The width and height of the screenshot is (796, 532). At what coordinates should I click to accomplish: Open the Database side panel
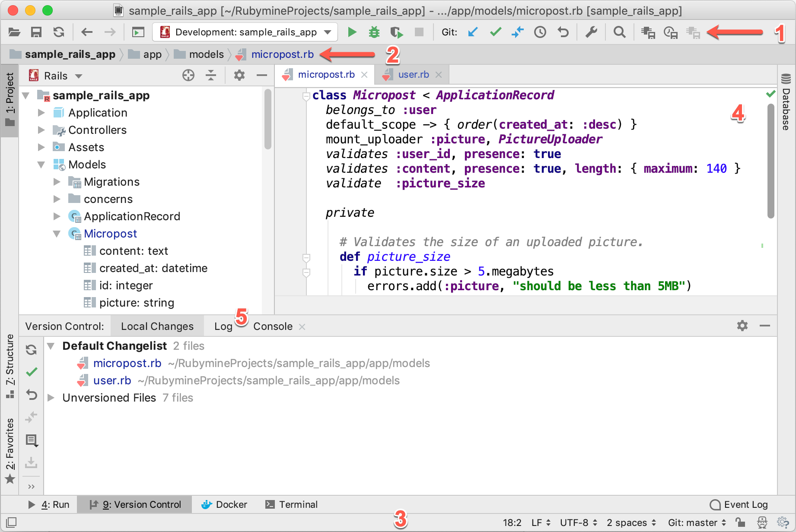click(786, 102)
